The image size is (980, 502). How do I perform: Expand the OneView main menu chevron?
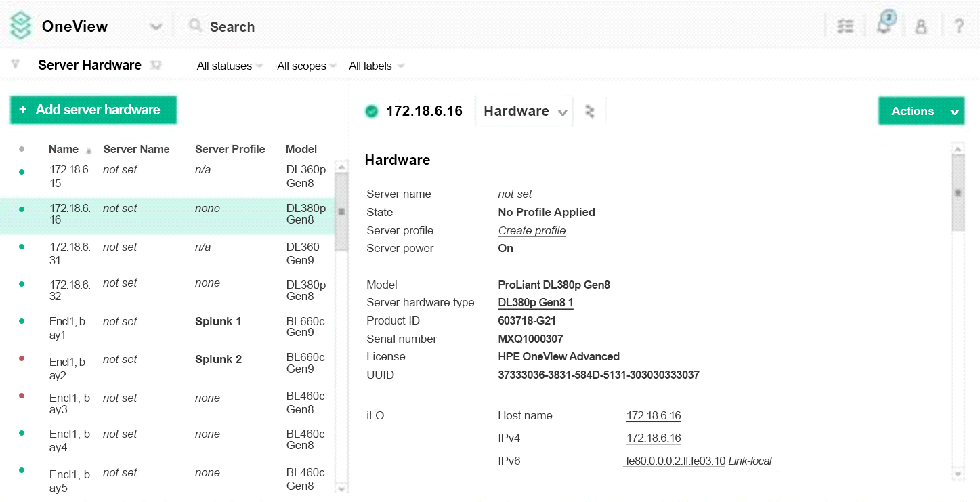pyautogui.click(x=156, y=27)
